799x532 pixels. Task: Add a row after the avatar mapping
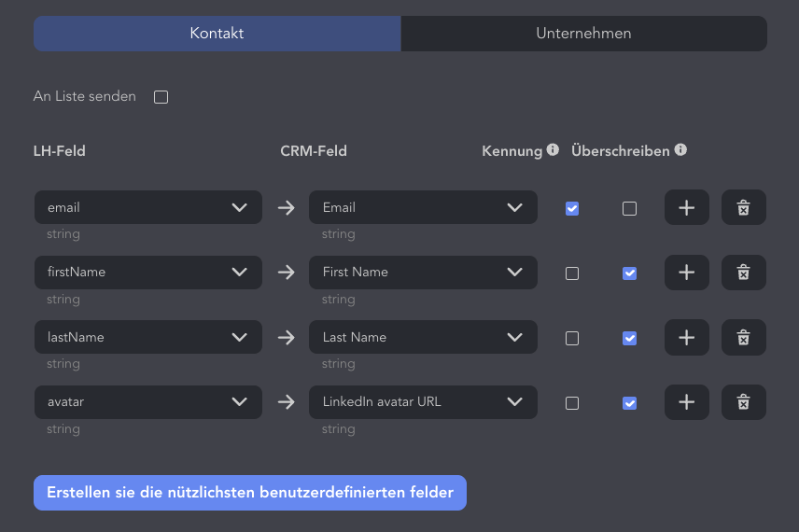pyautogui.click(x=686, y=402)
